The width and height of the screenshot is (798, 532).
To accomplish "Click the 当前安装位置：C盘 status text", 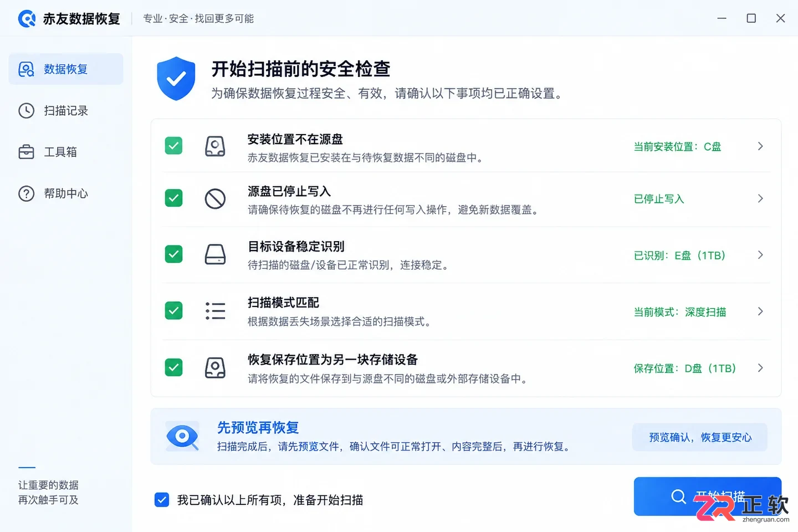I will [677, 147].
